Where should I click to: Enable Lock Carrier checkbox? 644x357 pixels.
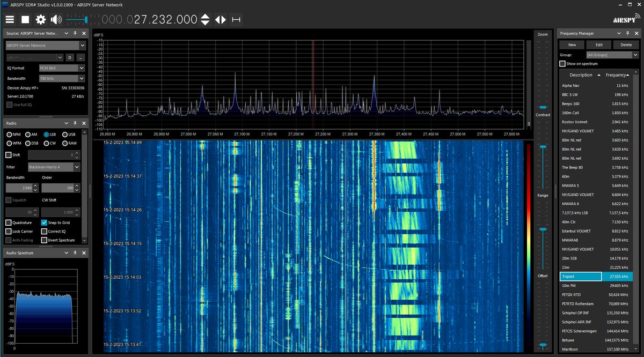click(x=9, y=231)
